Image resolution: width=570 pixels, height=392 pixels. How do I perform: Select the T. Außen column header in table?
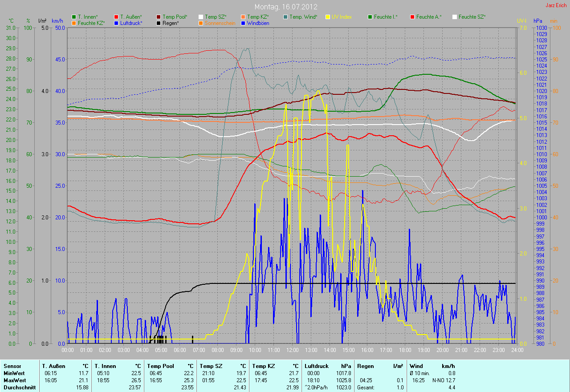(54, 366)
